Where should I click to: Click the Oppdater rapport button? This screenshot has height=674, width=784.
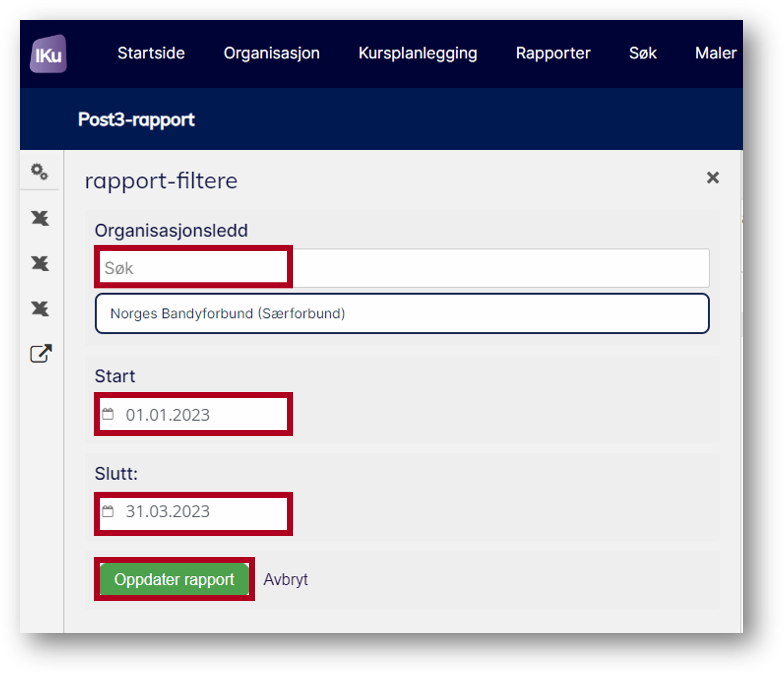point(174,579)
